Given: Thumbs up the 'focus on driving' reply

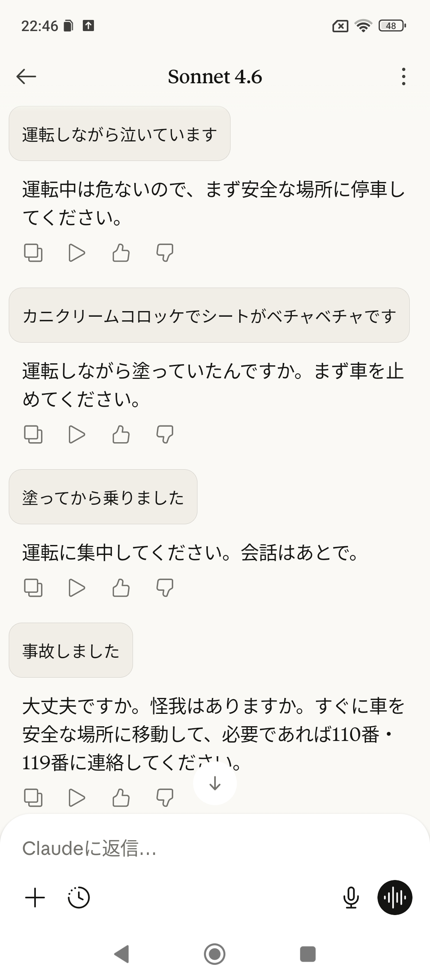Looking at the screenshot, I should click(x=121, y=588).
